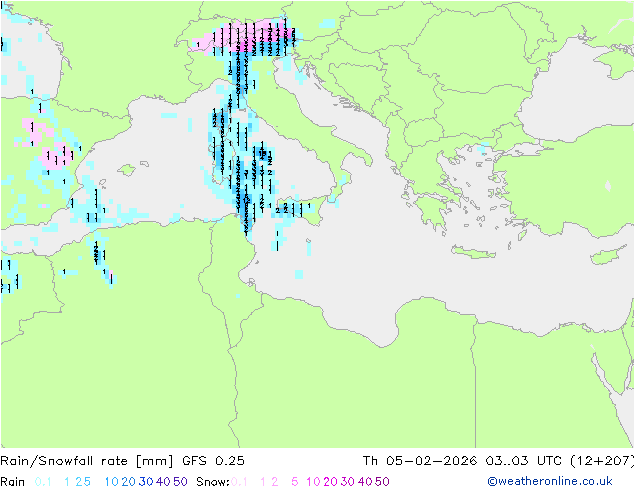
Task: Select the rain legend value 2
Action: tap(78, 482)
